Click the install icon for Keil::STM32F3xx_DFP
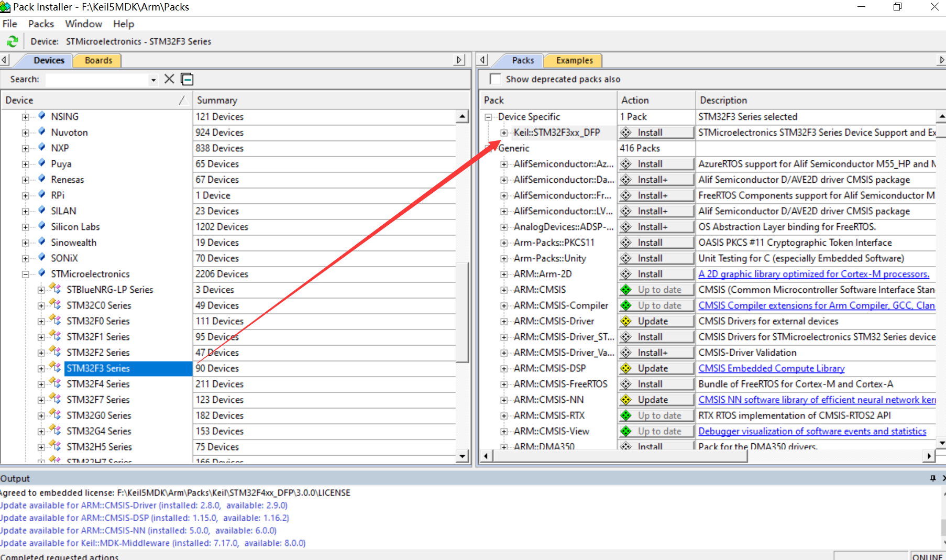 626,133
